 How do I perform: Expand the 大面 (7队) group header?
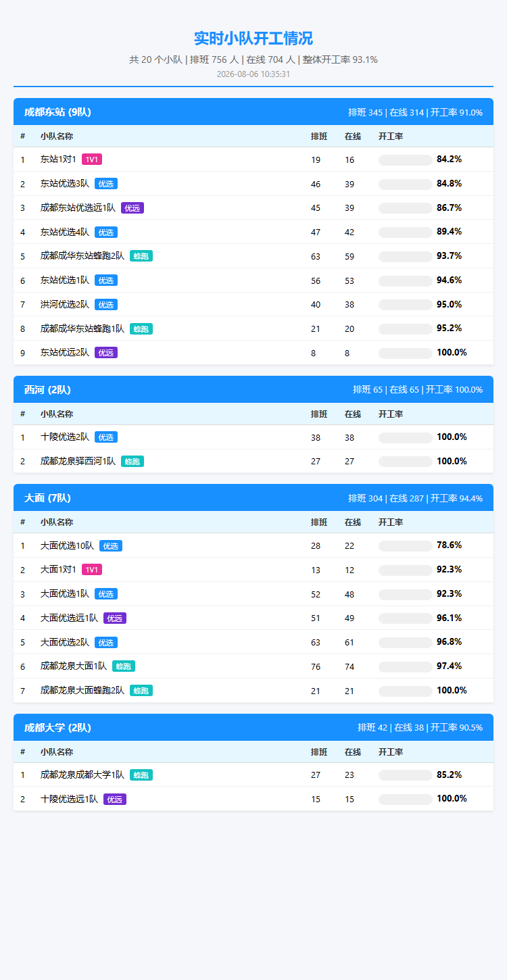point(254,497)
